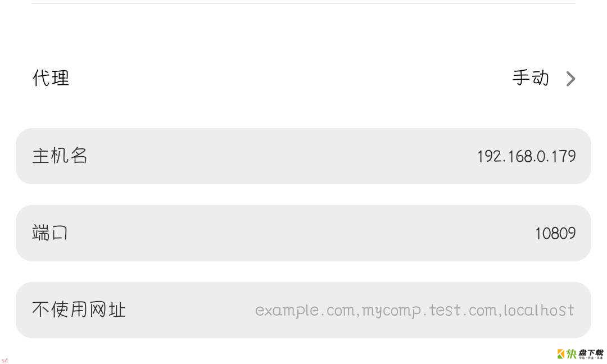Image resolution: width=607 pixels, height=364 pixels.
Task: Click the 不使用网址 label
Action: point(79,310)
